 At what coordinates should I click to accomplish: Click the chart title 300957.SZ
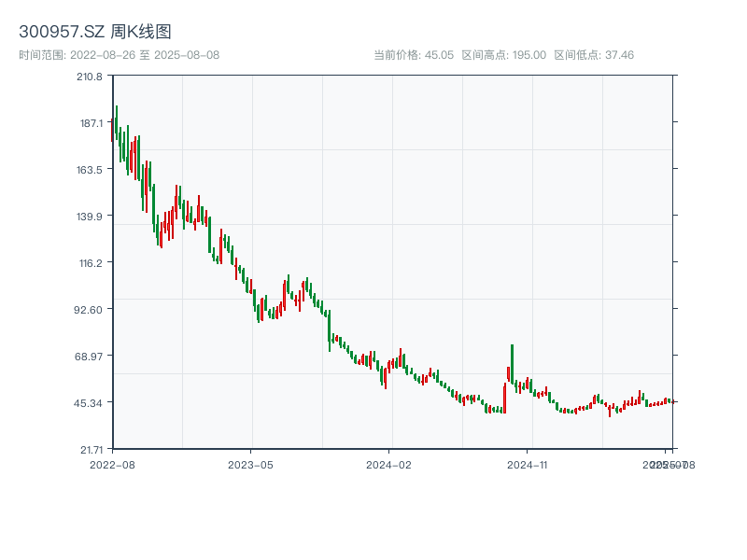tap(62, 30)
